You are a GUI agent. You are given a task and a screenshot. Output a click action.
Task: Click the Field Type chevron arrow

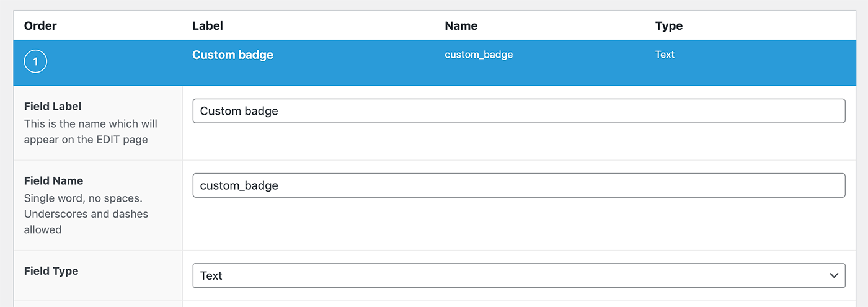pyautogui.click(x=834, y=275)
